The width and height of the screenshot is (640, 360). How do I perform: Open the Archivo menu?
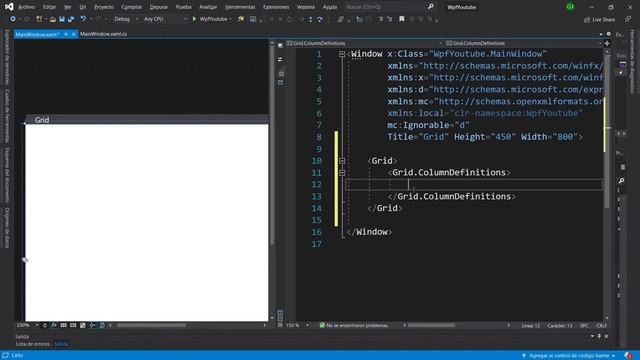point(27,7)
